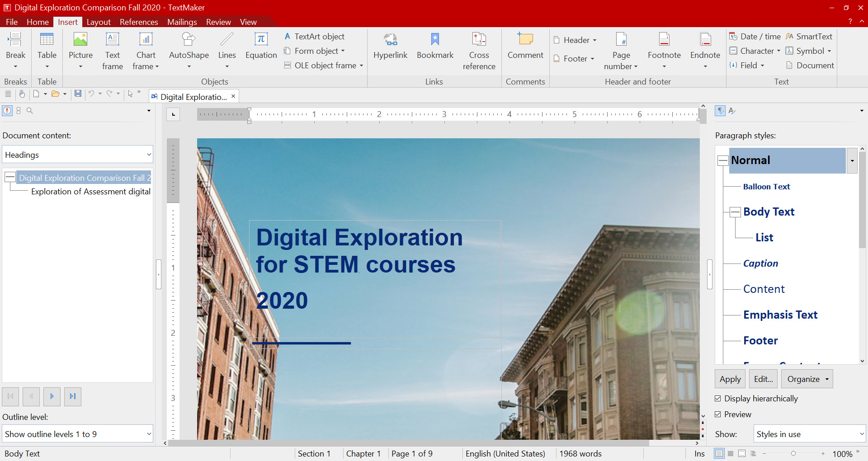
Task: Switch to the Mailings ribbon tab
Action: (182, 22)
